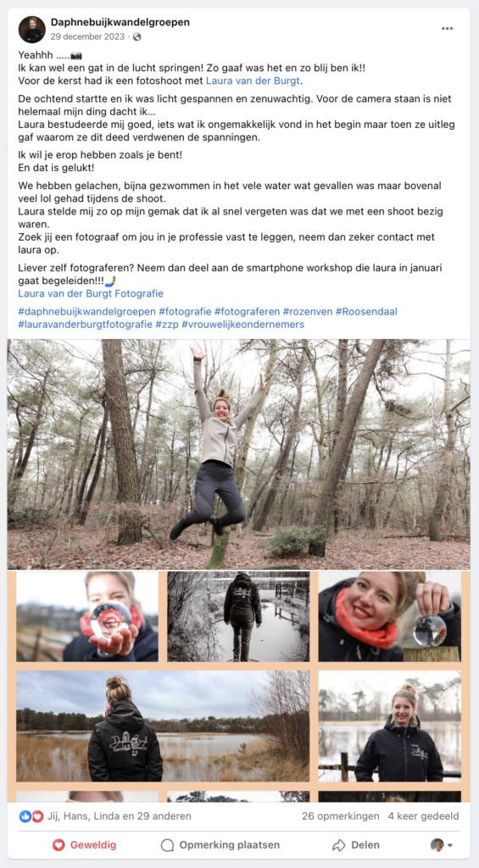Open the 29 december 2023 timestamp
This screenshot has height=868, width=479.
pyautogui.click(x=87, y=37)
